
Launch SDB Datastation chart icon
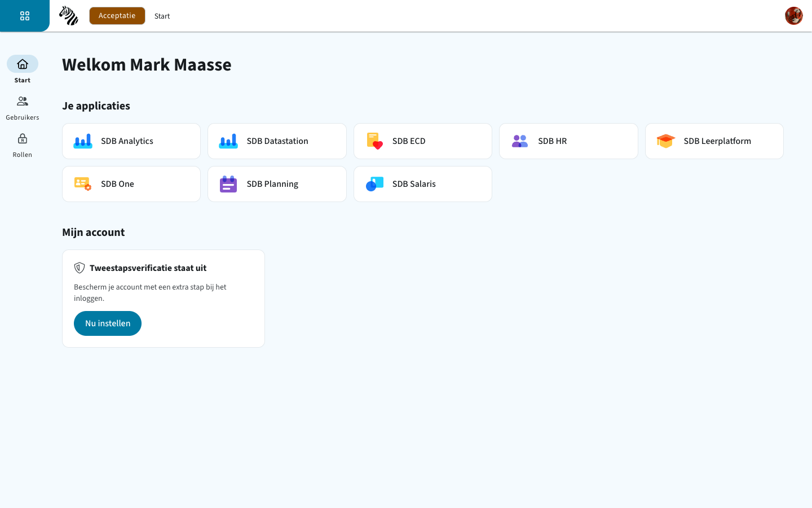[228, 141]
